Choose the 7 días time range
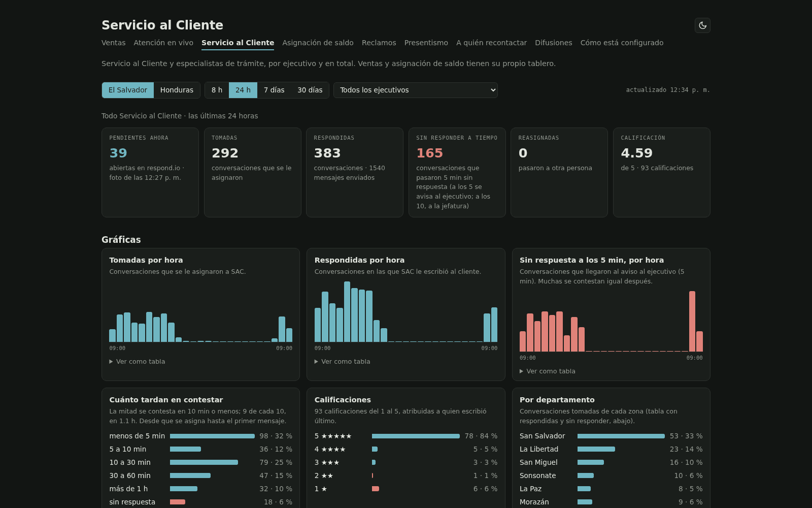Screen dimensions: 812x508 click(x=274, y=90)
